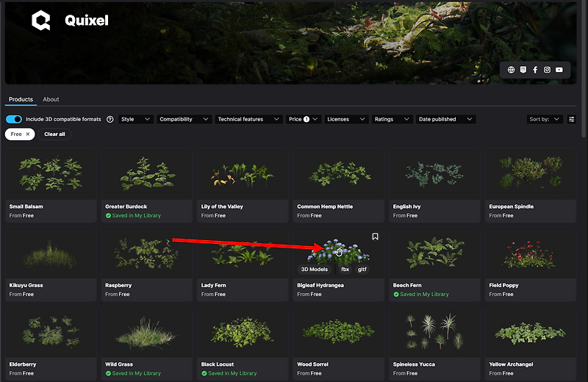The height and width of the screenshot is (382, 588).
Task: Open the Facebook social icon
Action: click(x=535, y=70)
